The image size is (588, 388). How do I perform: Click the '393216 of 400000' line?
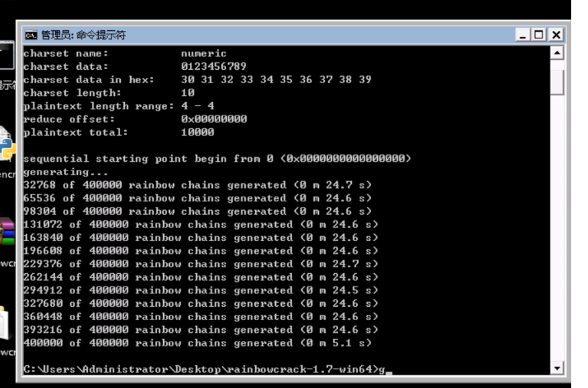coord(201,330)
